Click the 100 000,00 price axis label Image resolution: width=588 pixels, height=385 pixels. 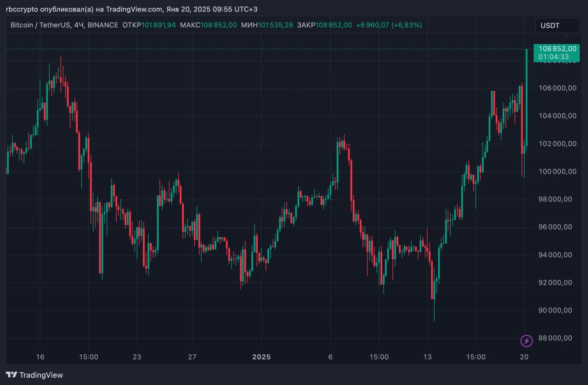[558, 172]
